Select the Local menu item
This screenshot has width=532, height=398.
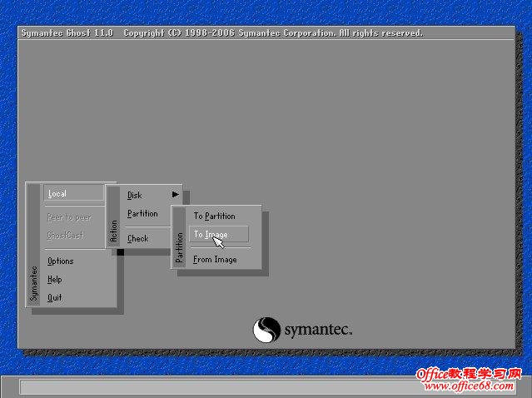coord(74,193)
